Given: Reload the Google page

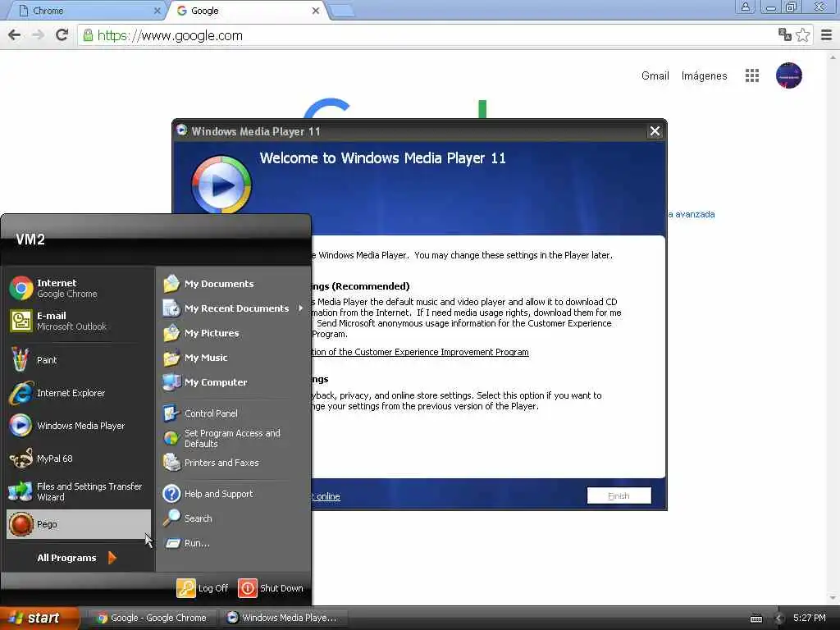Looking at the screenshot, I should click(62, 35).
